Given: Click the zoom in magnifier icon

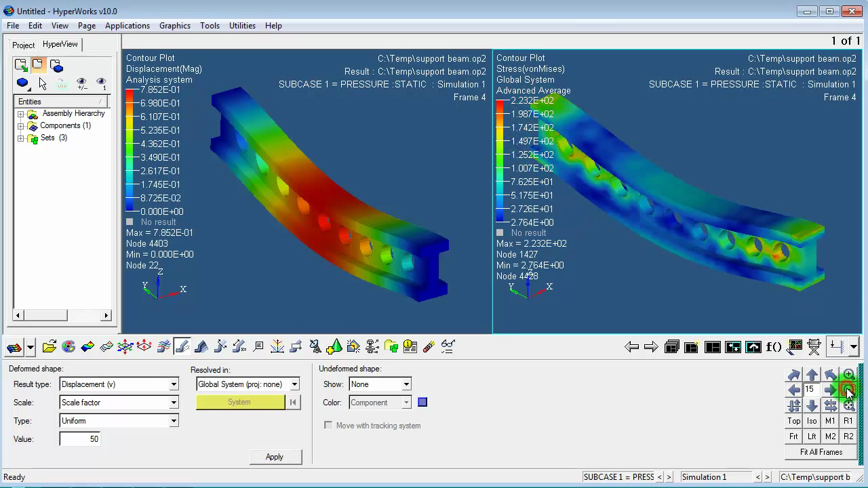Looking at the screenshot, I should pyautogui.click(x=849, y=375).
